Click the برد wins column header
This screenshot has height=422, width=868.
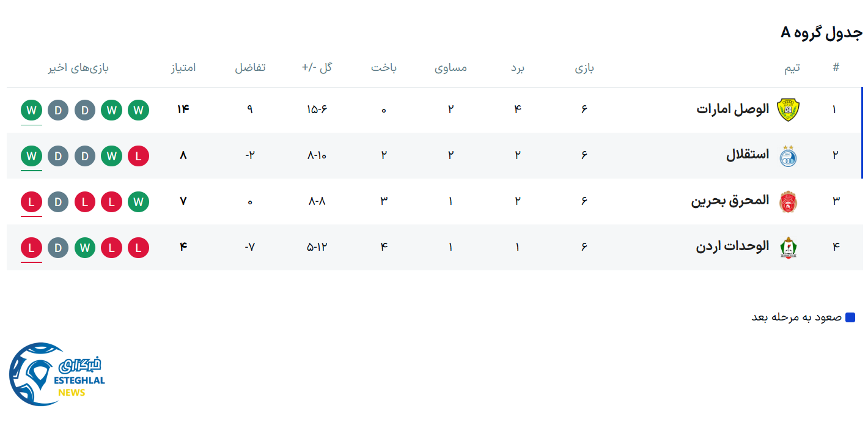tap(518, 68)
